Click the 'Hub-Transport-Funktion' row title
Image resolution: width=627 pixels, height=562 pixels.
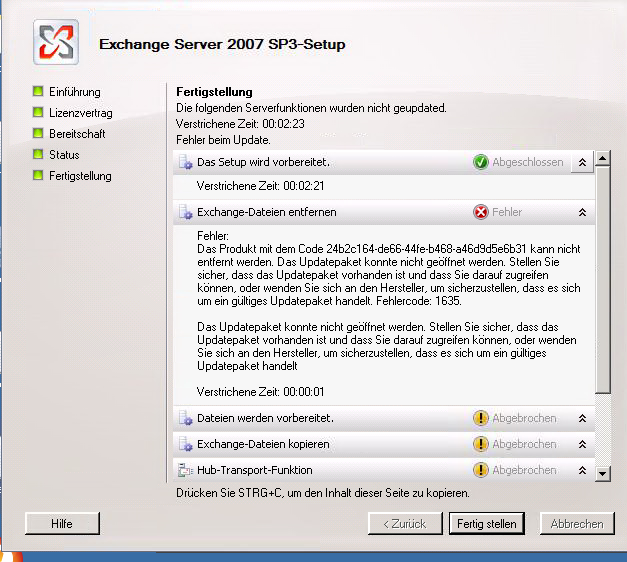pos(255,470)
